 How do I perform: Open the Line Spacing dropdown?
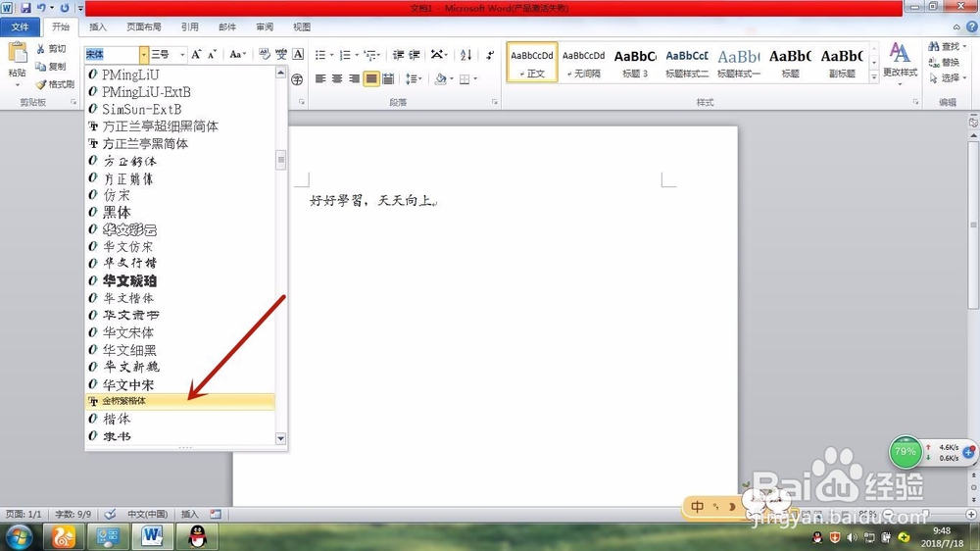coord(420,78)
